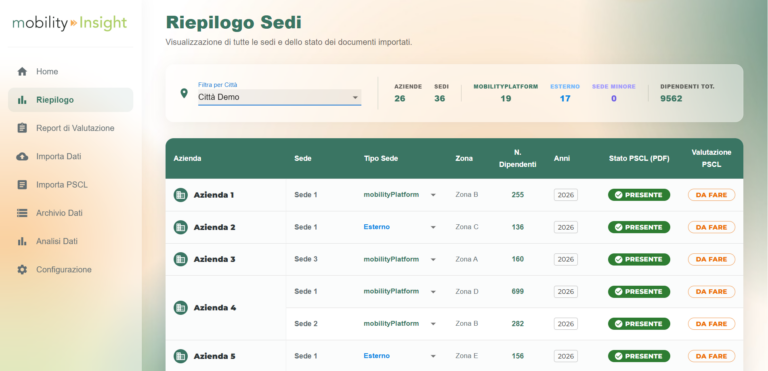Click the SEDE MINORE count 0
768x371 pixels.
click(614, 99)
